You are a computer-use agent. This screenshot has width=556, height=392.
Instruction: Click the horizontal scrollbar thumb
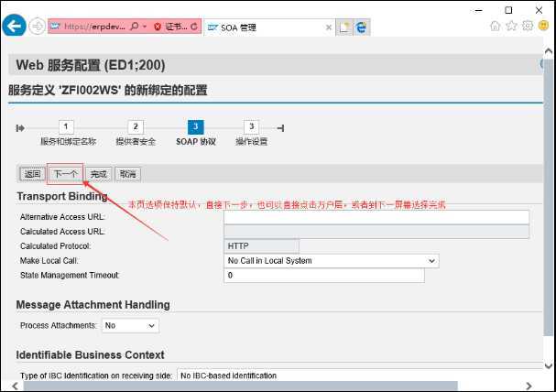[x=240, y=386]
